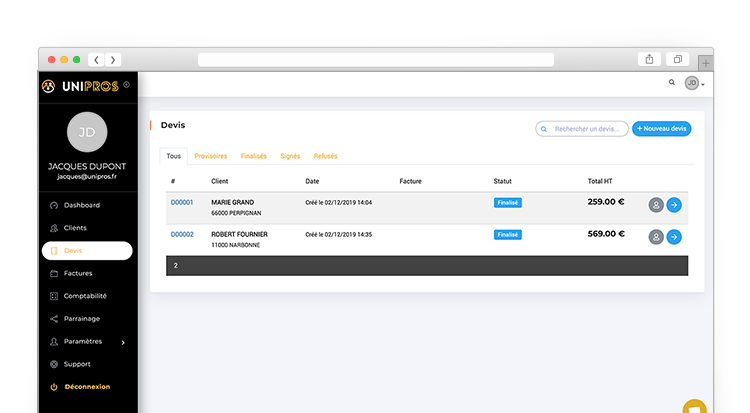The image size is (750, 413).
Task: Click the yellow chat widget icon
Action: [695, 407]
